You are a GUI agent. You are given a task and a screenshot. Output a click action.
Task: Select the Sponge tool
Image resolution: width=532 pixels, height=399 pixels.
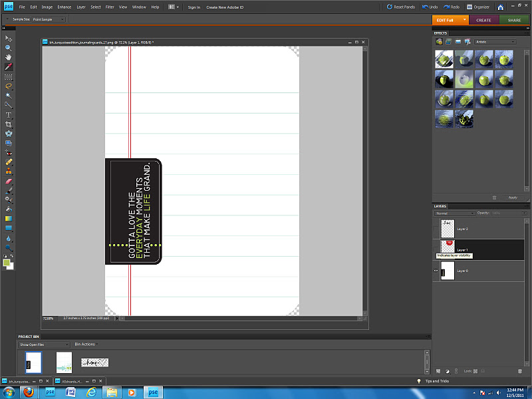[9, 248]
